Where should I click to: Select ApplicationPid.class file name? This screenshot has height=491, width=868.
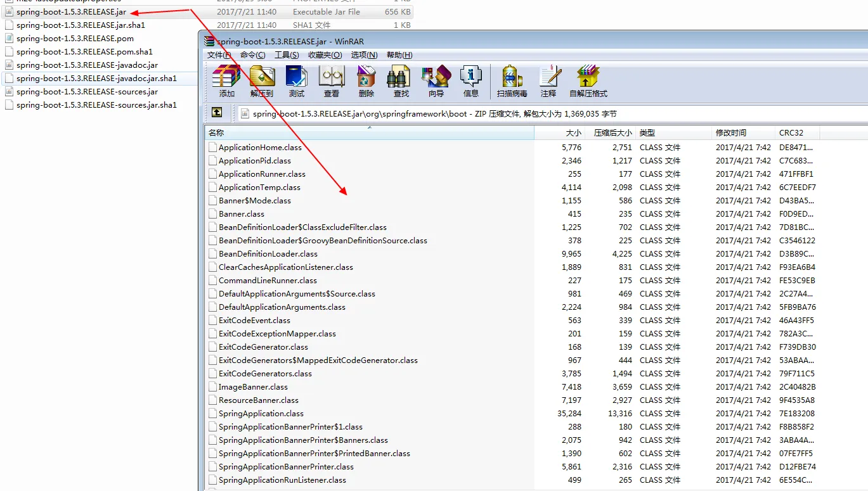tap(255, 161)
